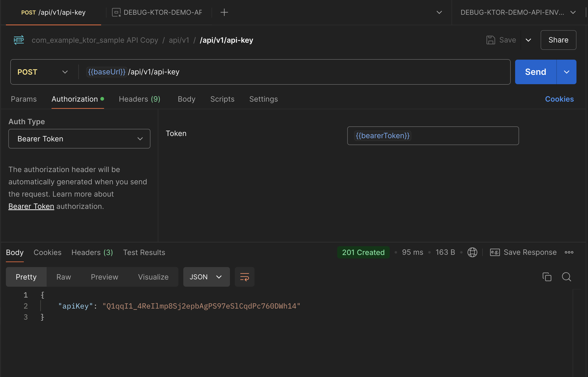Screen dimensions: 588x377
Task: Click the new tab plus icon
Action: [x=224, y=12]
